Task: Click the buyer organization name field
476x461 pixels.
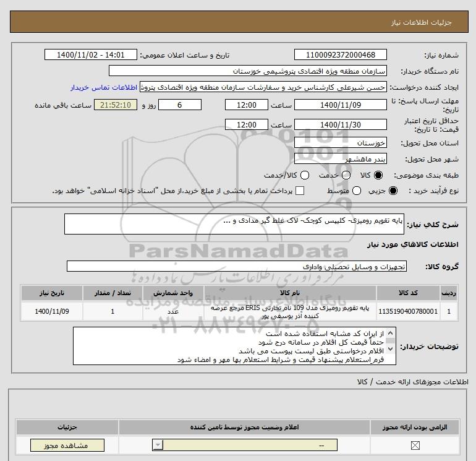Action: point(248,71)
